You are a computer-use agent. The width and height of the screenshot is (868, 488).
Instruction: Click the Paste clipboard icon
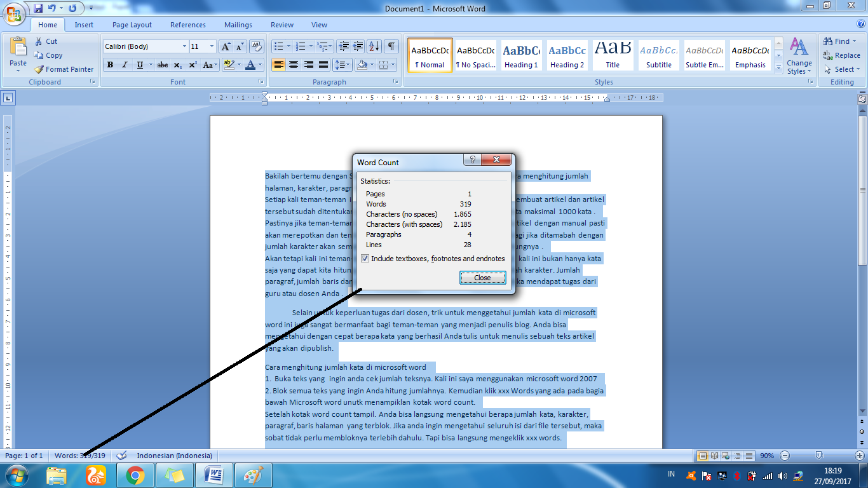[x=18, y=47]
